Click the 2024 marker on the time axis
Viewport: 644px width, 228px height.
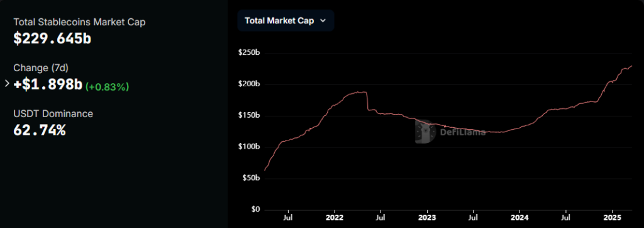520,217
